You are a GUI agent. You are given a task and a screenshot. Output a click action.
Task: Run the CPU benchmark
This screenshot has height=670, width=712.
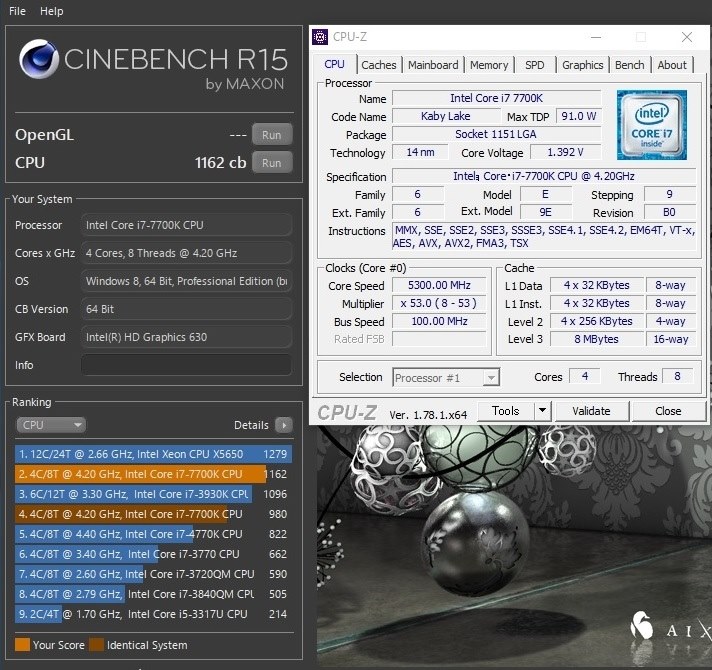(x=272, y=163)
